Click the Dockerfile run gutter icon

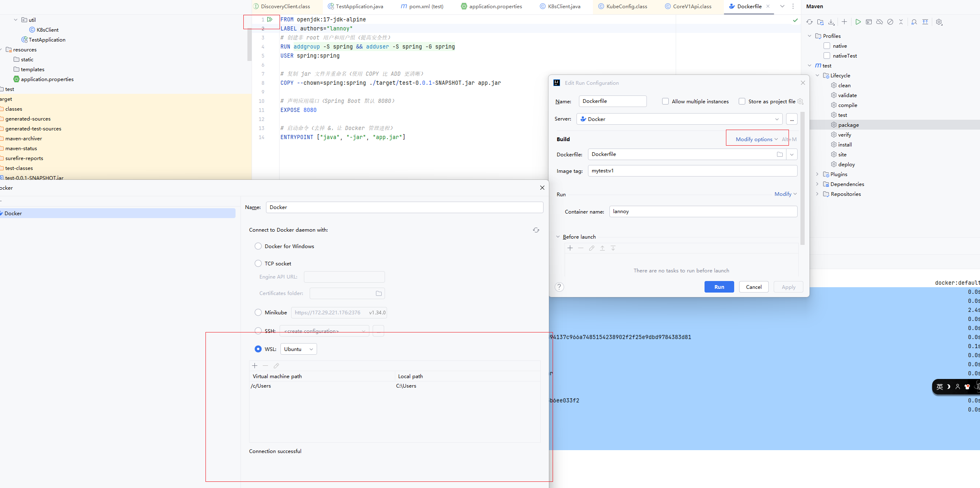coord(270,19)
